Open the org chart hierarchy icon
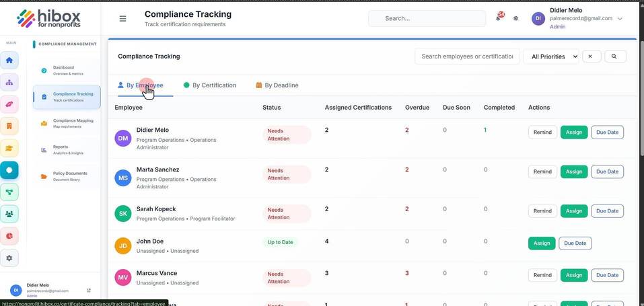Image resolution: width=644 pixels, height=306 pixels. [x=9, y=82]
